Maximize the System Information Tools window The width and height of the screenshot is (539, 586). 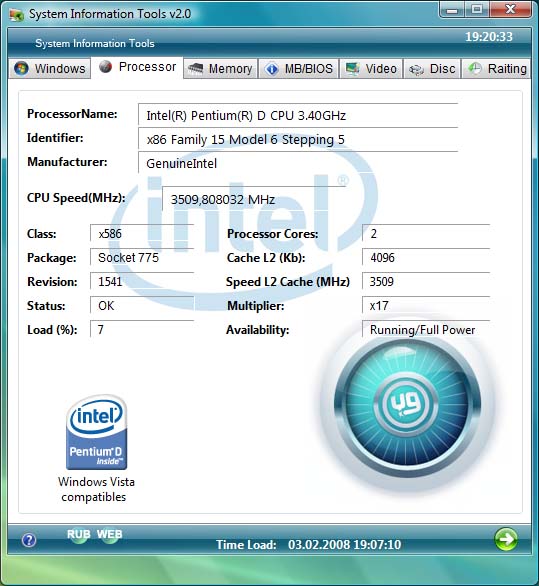pos(477,10)
